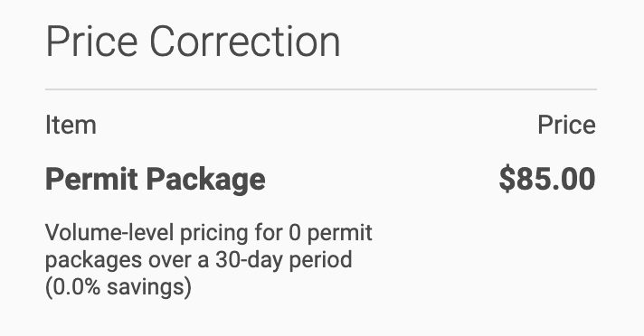Image resolution: width=644 pixels, height=336 pixels.
Task: Click the dollar sign in the price
Action: (507, 179)
